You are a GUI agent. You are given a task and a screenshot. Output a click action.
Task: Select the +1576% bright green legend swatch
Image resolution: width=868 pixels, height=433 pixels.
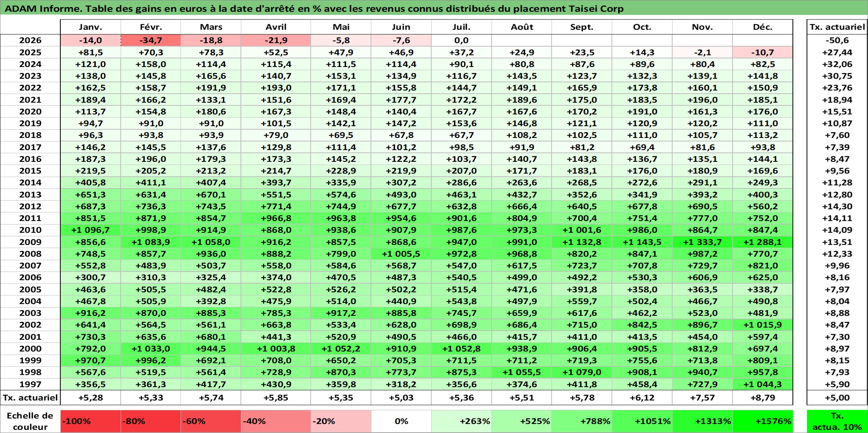point(763,421)
